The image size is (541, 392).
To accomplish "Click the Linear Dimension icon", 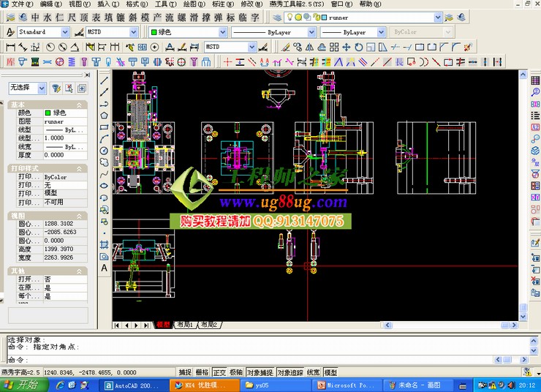I will (x=10, y=47).
